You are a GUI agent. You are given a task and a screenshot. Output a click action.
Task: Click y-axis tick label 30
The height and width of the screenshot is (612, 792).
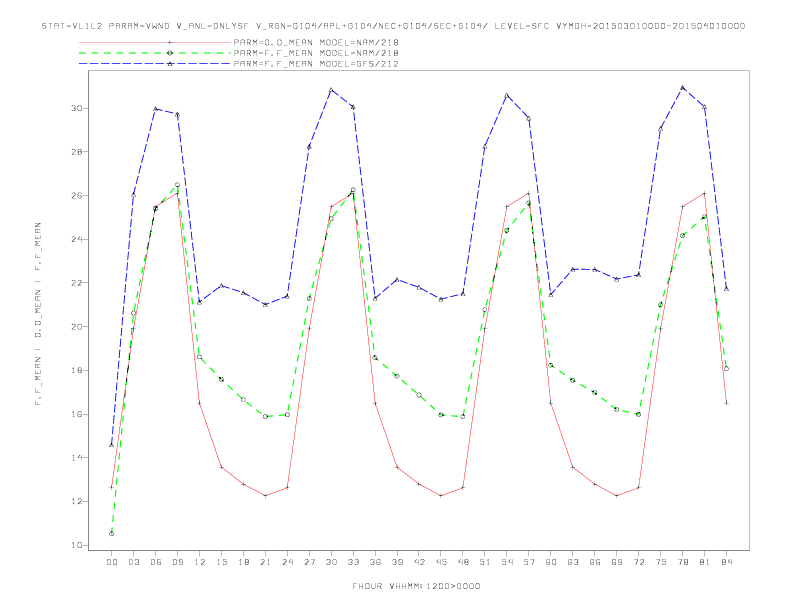click(77, 108)
